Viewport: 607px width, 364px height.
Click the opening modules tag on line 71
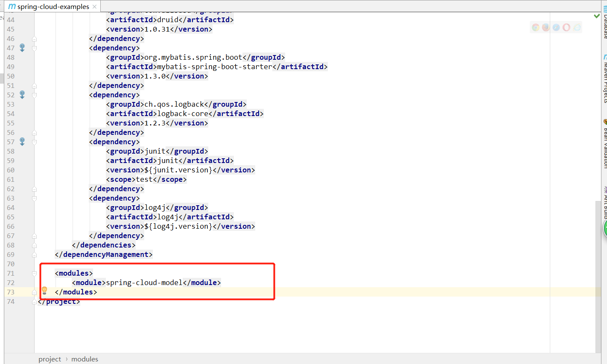coord(74,273)
